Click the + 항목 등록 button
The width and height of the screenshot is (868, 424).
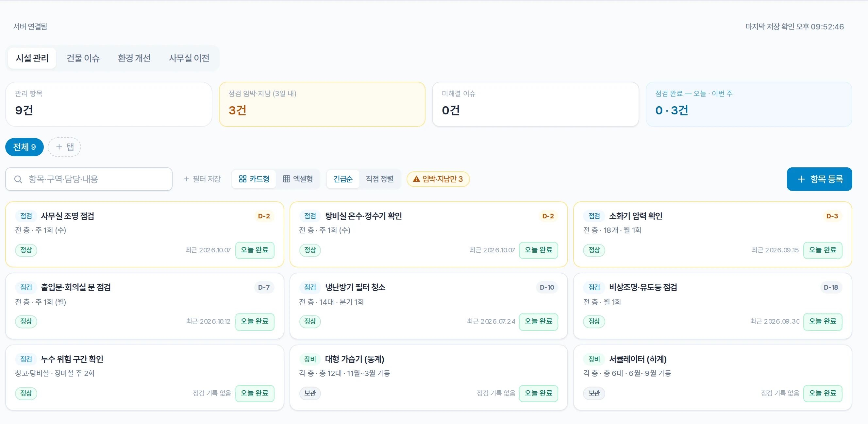(x=819, y=179)
